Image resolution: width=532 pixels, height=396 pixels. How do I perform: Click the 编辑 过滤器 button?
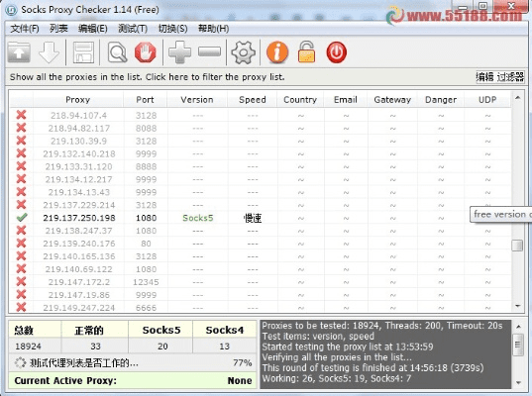[x=500, y=77]
